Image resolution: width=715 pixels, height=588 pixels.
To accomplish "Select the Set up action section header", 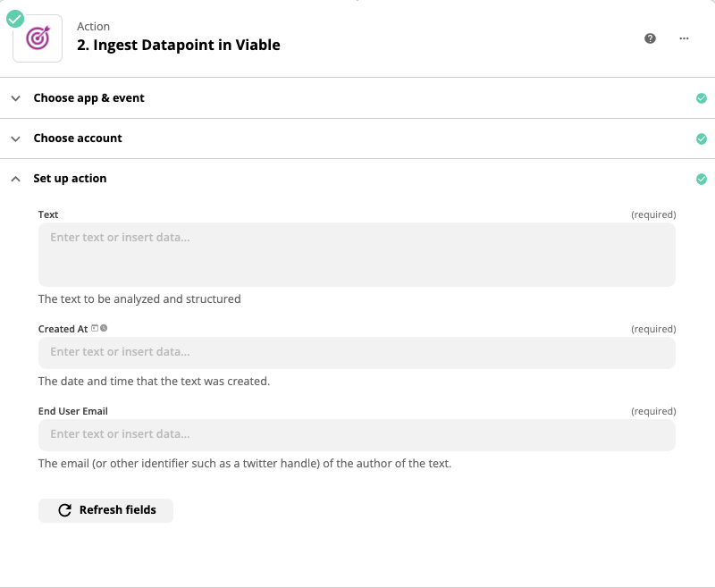I will (x=357, y=179).
